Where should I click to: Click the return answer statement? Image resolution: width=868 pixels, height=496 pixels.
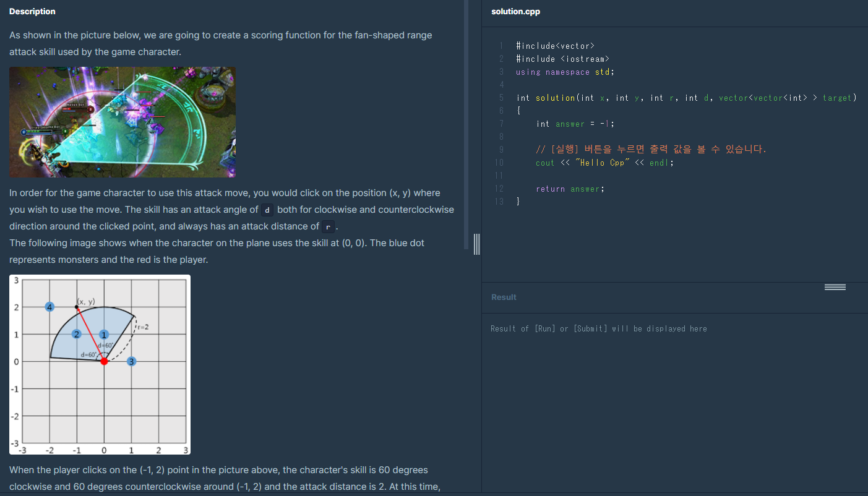pos(568,189)
